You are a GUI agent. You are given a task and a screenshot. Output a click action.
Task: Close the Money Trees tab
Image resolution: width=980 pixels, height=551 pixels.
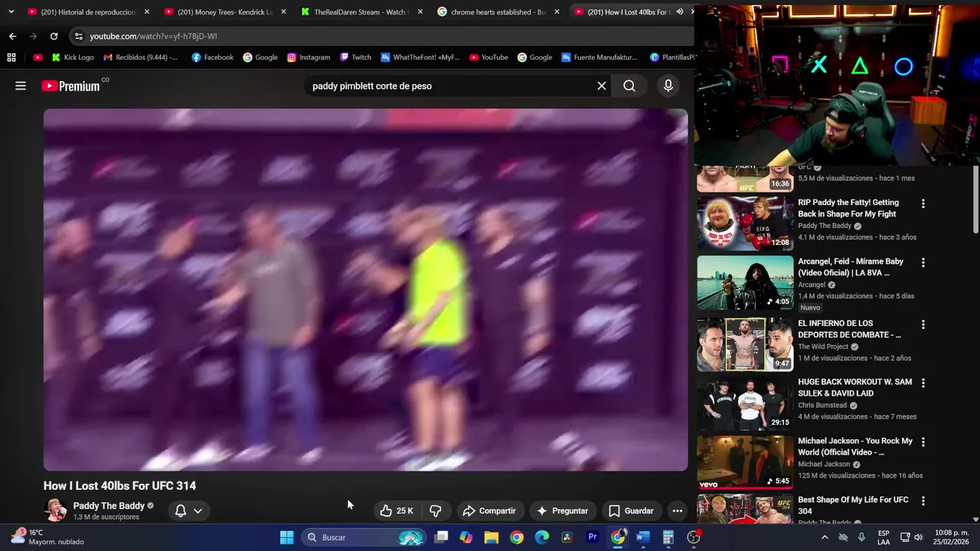click(x=283, y=11)
